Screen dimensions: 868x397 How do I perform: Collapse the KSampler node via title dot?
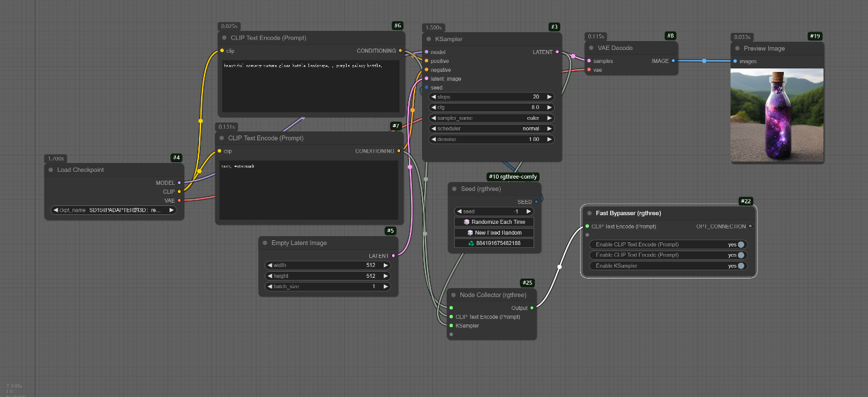(428, 40)
